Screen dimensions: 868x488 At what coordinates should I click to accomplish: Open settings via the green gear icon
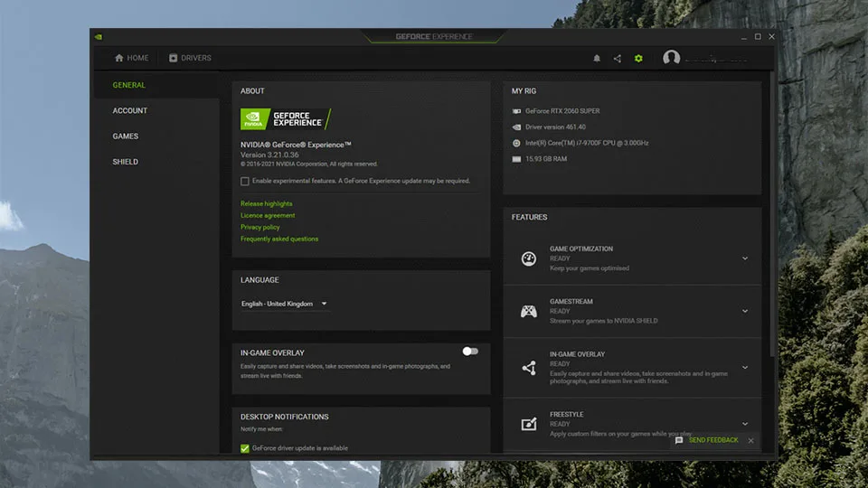pyautogui.click(x=638, y=58)
